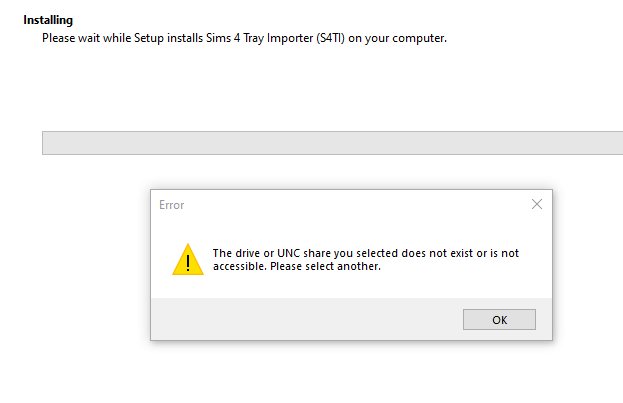This screenshot has height=403, width=623.
Task: Click the exclamation mark inside the warning icon
Action: [x=188, y=262]
